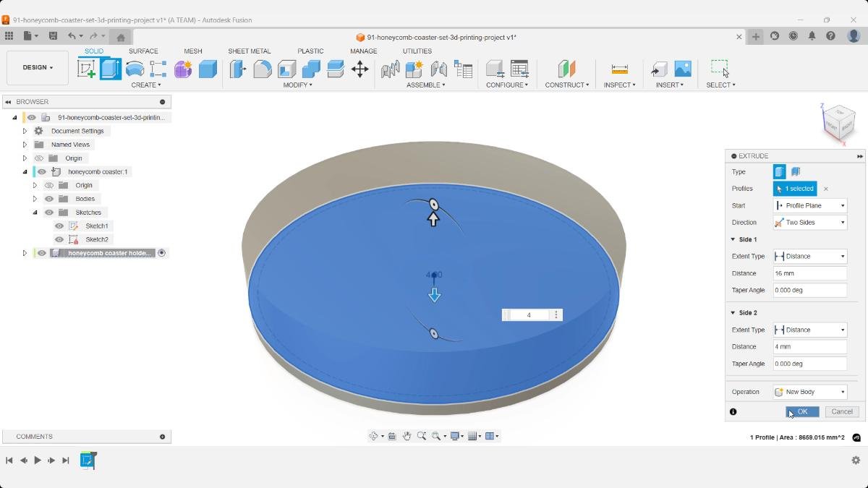Select the Measure inspect tool
The image size is (868, 488).
click(619, 69)
